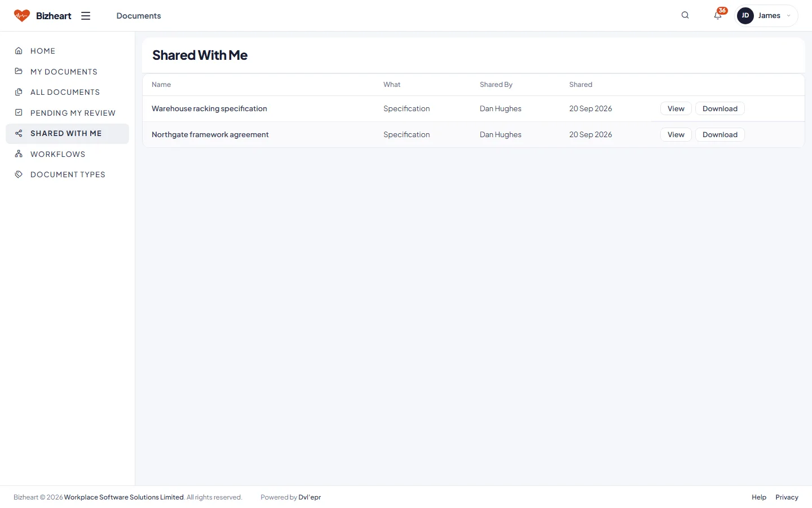Click the JD avatar circle

pos(745,16)
